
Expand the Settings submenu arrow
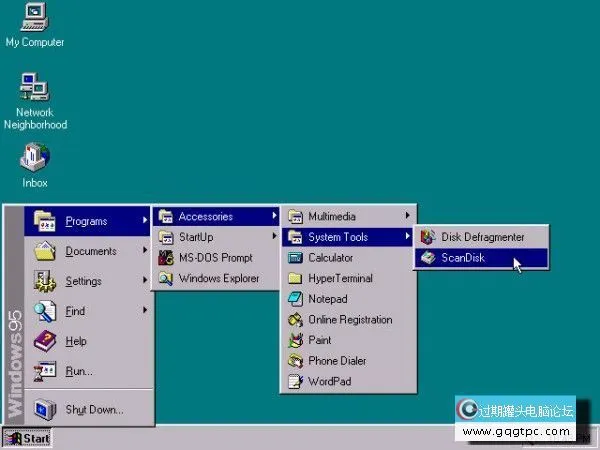pos(145,282)
